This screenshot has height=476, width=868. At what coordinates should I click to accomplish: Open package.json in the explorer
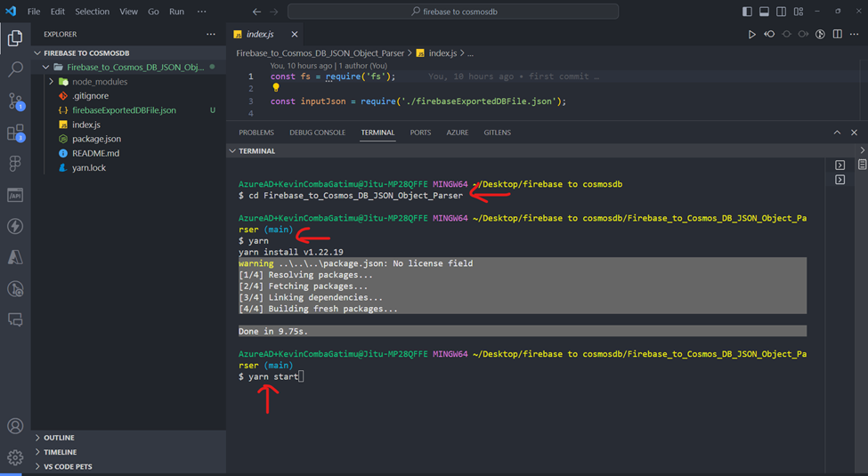[x=96, y=139]
